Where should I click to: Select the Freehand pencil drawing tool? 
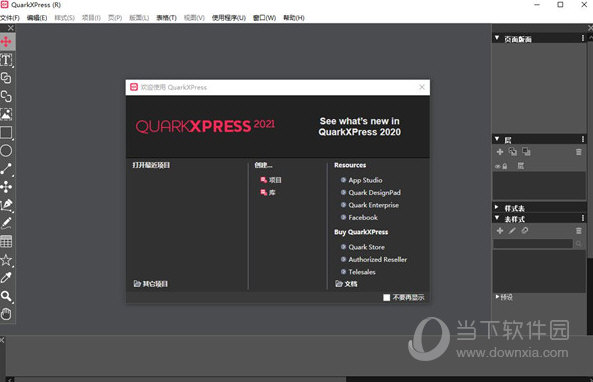[x=6, y=223]
